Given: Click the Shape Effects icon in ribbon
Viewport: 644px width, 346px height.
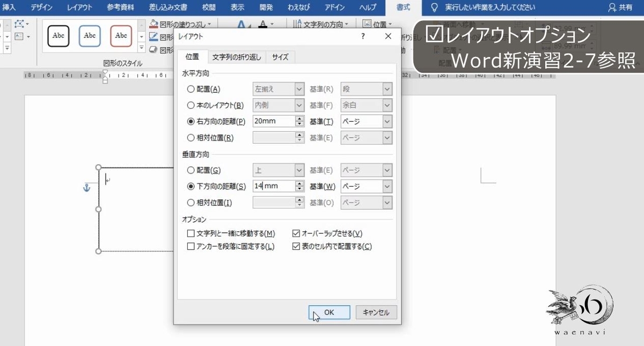Looking at the screenshot, I should (x=153, y=49).
